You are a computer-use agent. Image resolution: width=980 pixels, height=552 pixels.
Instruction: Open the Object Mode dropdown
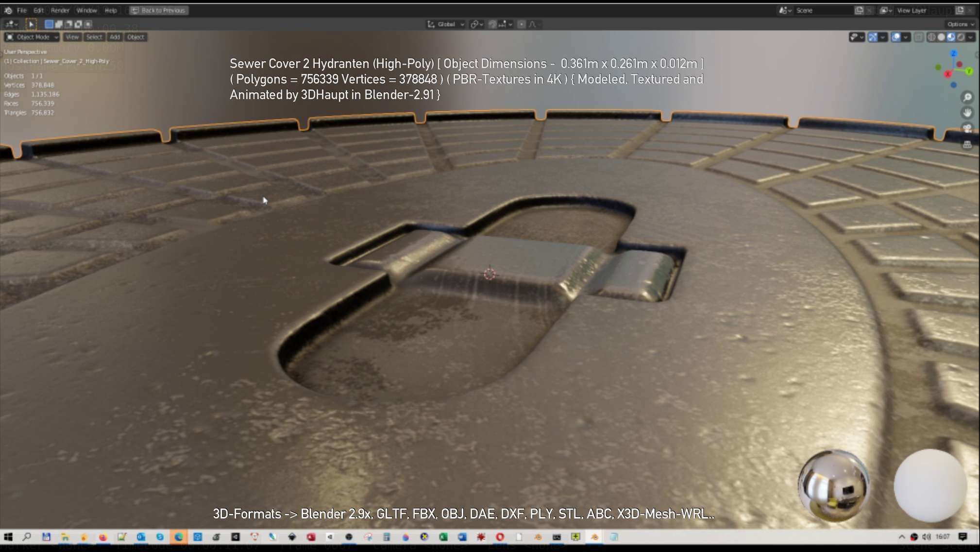point(32,37)
